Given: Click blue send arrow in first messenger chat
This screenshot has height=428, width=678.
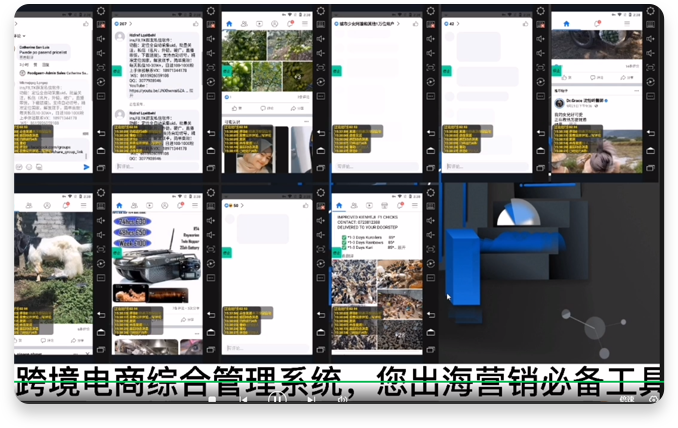Looking at the screenshot, I should point(86,167).
